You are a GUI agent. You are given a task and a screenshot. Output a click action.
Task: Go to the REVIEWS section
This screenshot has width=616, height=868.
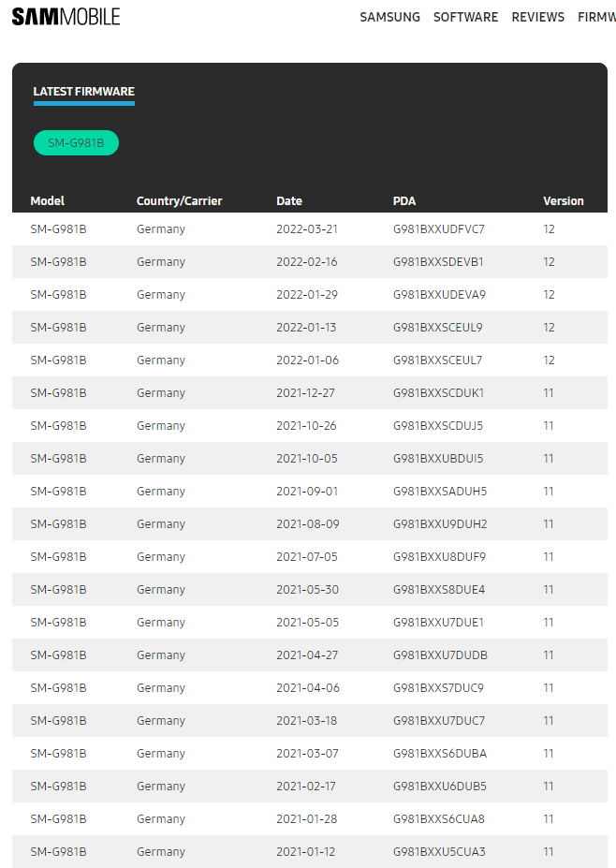tap(538, 17)
